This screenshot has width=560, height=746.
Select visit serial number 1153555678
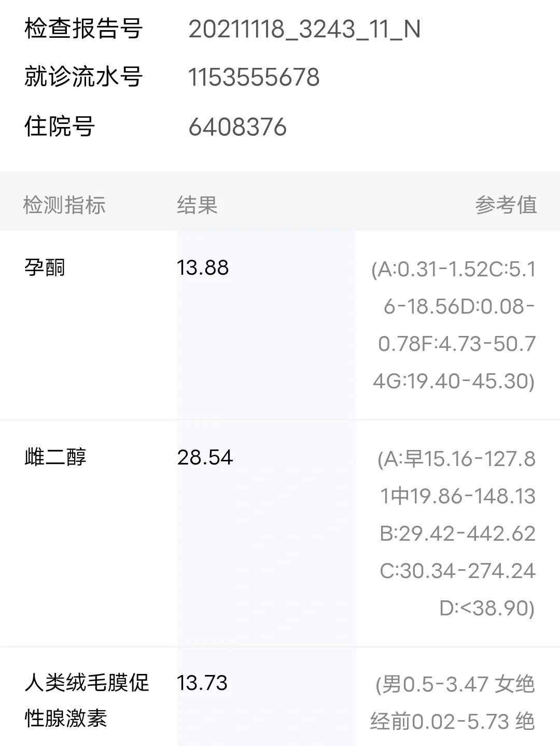pyautogui.click(x=254, y=78)
